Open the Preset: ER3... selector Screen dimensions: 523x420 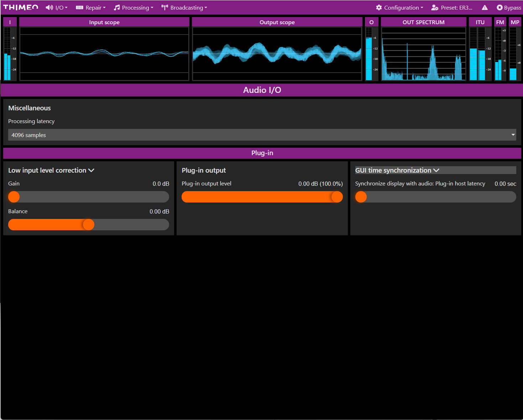(x=452, y=7)
